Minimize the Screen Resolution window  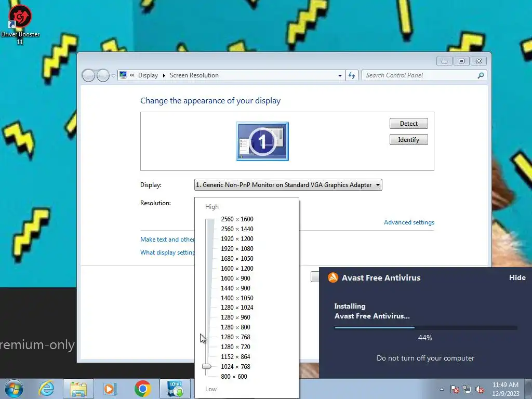pos(445,61)
